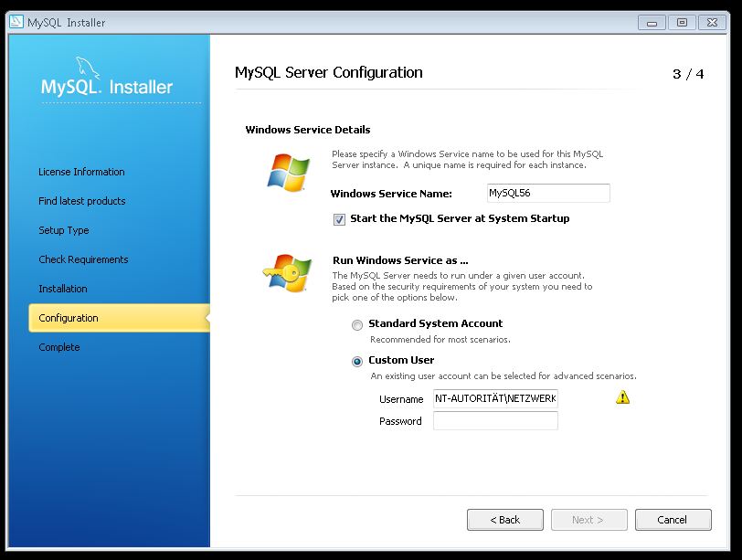
Task: Click the 'MySQL Server Configuration' heading
Action: pyautogui.click(x=329, y=72)
